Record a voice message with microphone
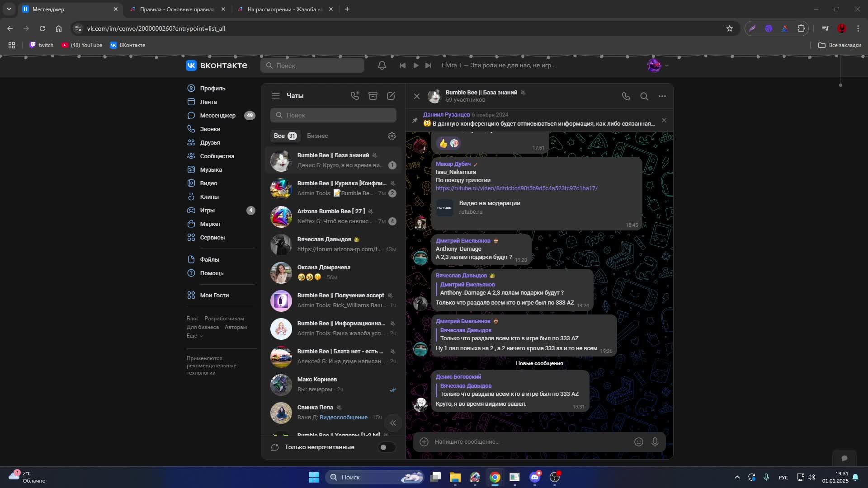Image resolution: width=868 pixels, height=488 pixels. pos(655,442)
